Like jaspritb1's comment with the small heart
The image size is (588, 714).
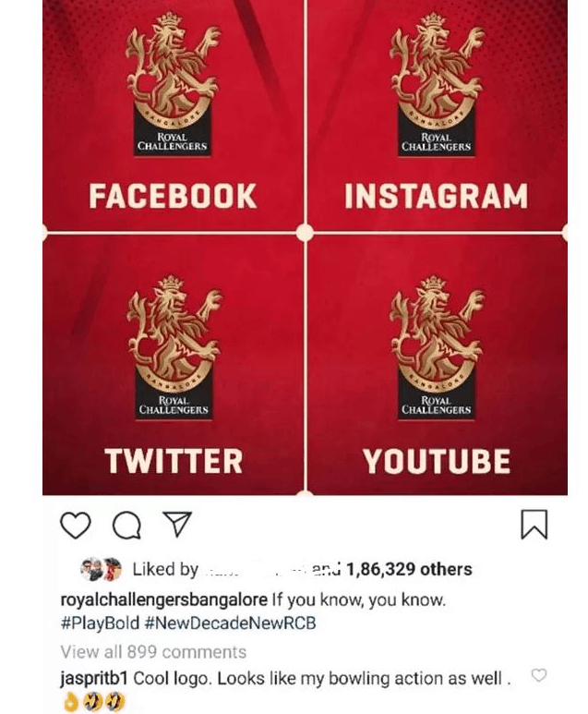[x=539, y=675]
